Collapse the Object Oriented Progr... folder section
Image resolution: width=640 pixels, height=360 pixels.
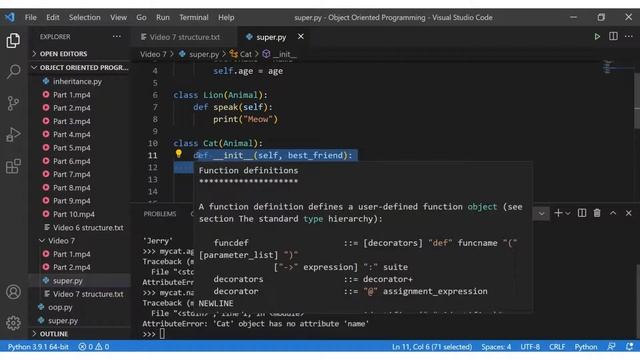[x=80, y=67]
